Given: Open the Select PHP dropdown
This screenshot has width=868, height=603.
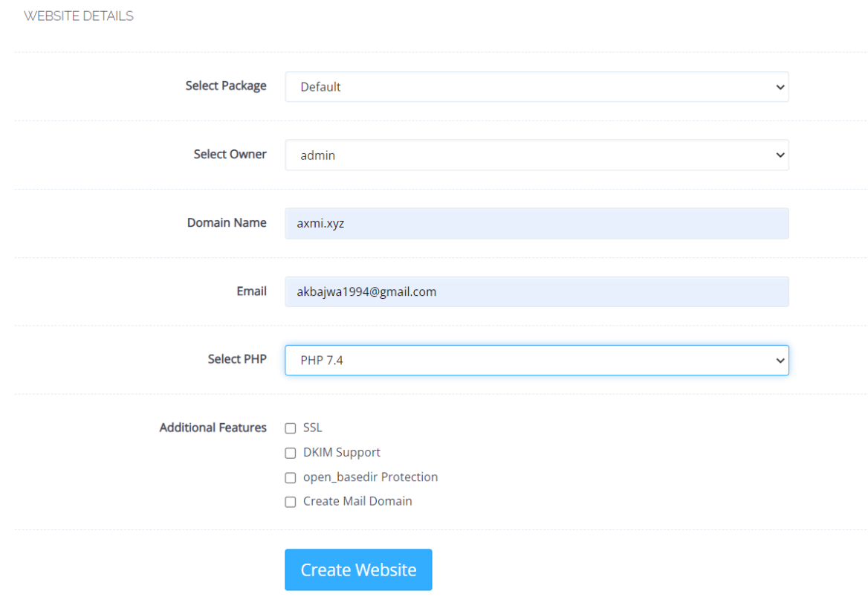Looking at the screenshot, I should (x=537, y=360).
